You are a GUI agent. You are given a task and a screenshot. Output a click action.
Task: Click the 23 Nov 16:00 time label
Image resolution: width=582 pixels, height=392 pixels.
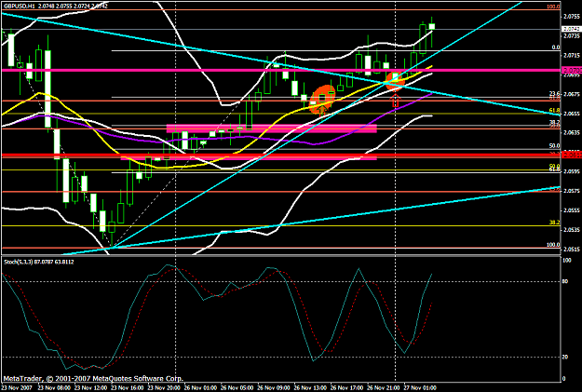click(x=127, y=388)
